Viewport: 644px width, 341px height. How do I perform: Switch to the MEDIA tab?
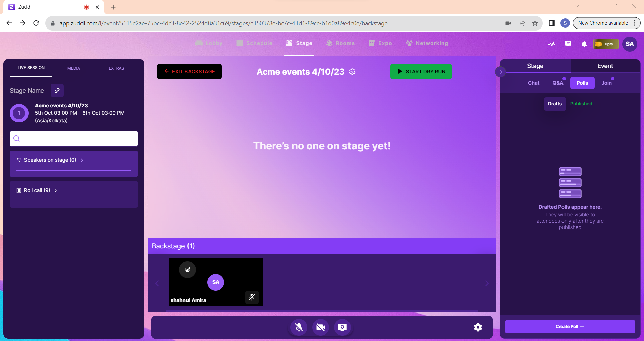pyautogui.click(x=74, y=68)
